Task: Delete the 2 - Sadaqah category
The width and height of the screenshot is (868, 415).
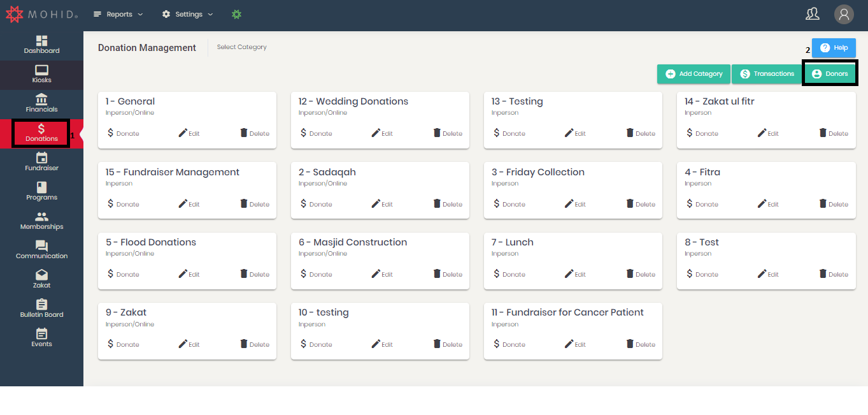Action: pyautogui.click(x=448, y=204)
